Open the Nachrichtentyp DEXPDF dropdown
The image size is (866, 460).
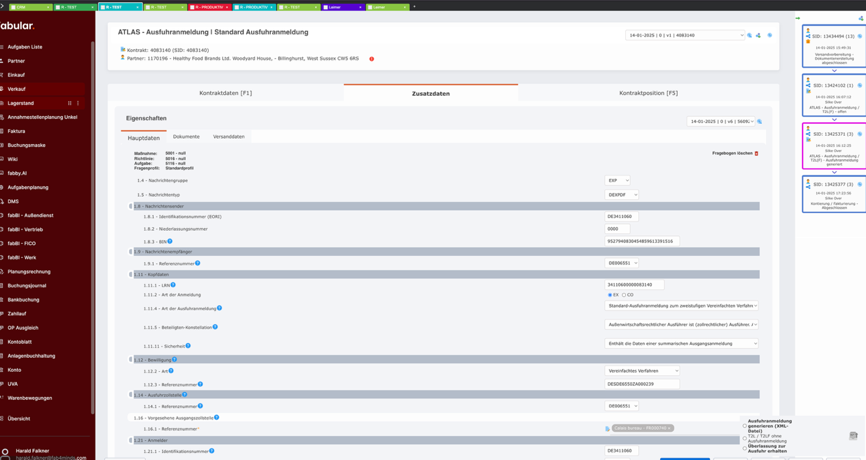(x=621, y=195)
